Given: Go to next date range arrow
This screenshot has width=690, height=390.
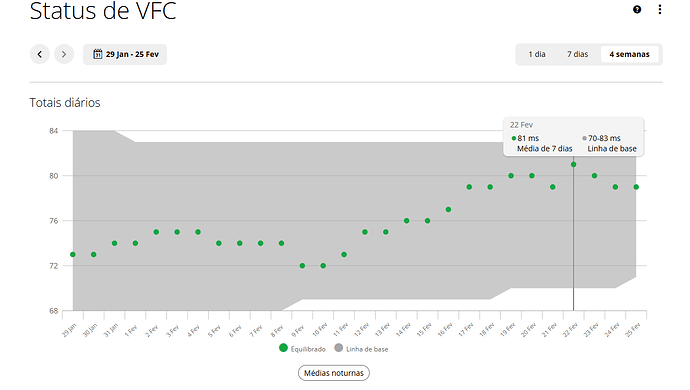Looking at the screenshot, I should coord(64,54).
